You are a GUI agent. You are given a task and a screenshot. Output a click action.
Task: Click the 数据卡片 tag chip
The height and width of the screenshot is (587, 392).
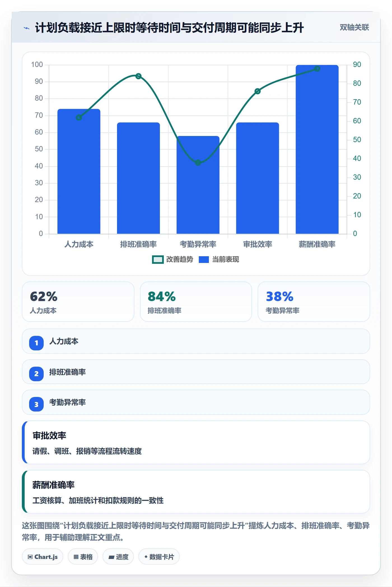coord(159,557)
